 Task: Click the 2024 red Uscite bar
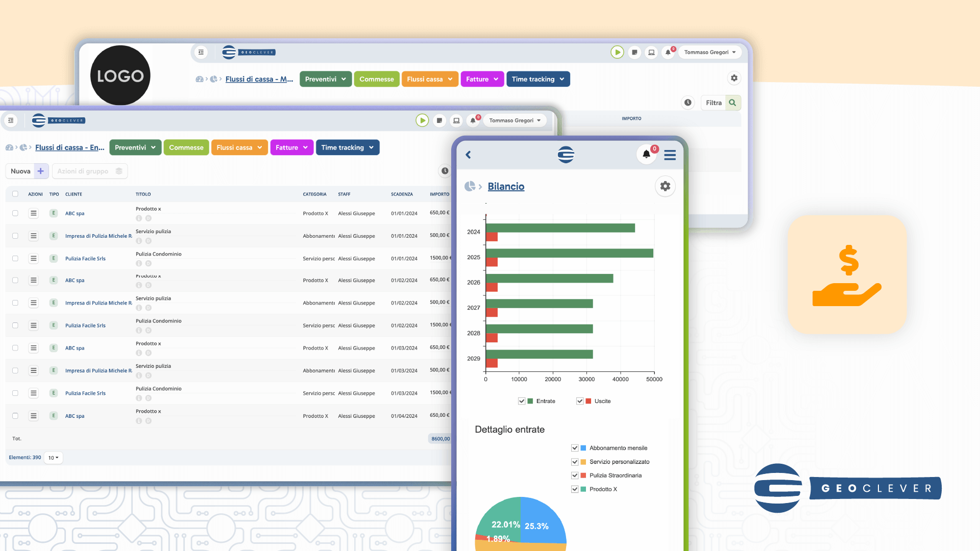pos(492,237)
